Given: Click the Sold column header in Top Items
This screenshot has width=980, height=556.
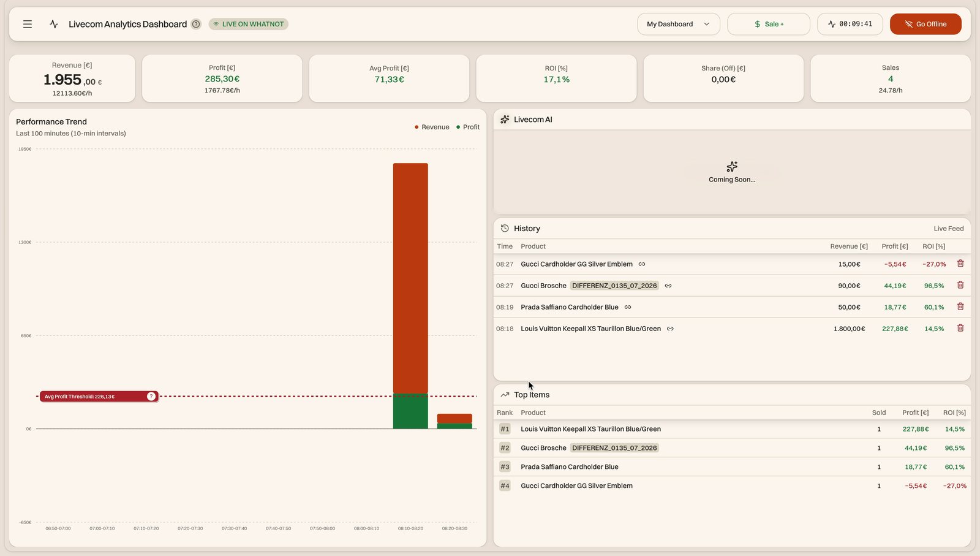Looking at the screenshot, I should (879, 413).
